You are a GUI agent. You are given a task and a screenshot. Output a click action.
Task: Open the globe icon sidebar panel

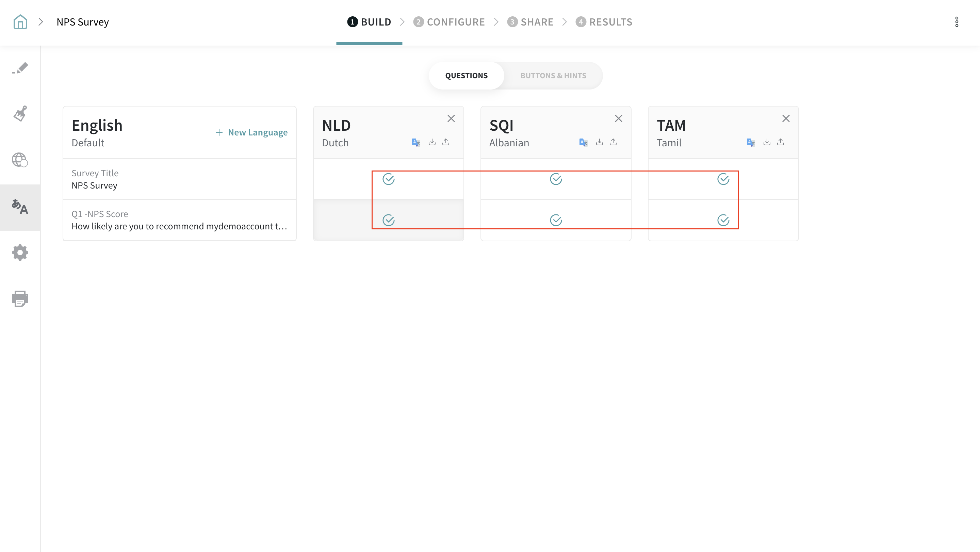pyautogui.click(x=20, y=160)
